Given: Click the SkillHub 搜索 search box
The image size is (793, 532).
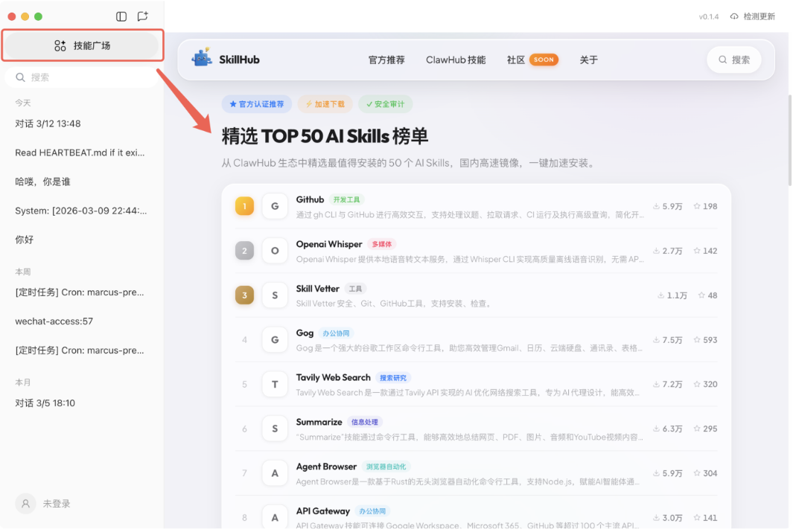Looking at the screenshot, I should click(733, 60).
